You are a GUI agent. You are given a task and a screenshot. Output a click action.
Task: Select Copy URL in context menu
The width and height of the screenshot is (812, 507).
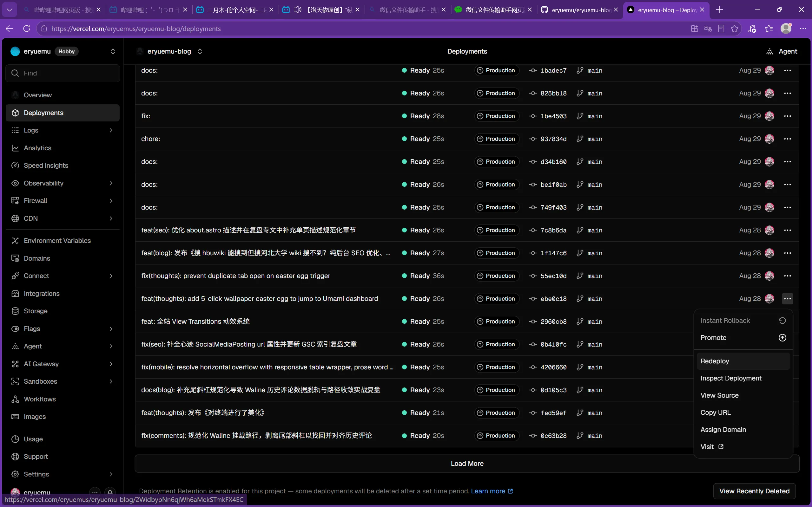tap(743, 413)
